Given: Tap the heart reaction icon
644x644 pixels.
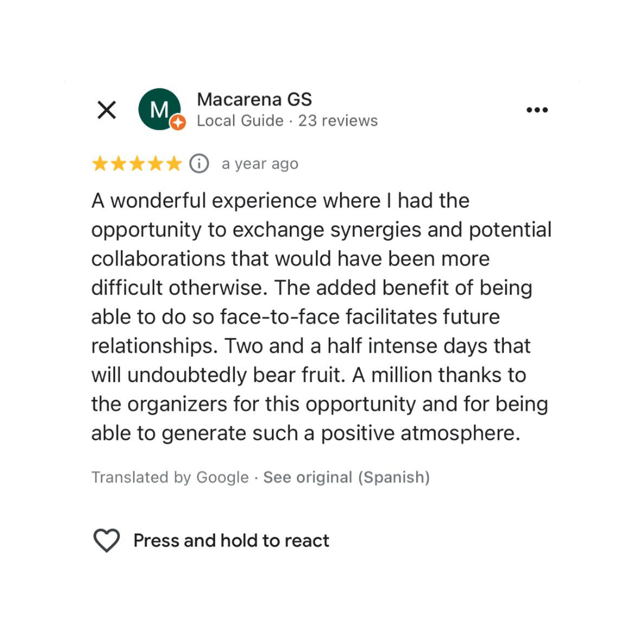Looking at the screenshot, I should [x=107, y=541].
